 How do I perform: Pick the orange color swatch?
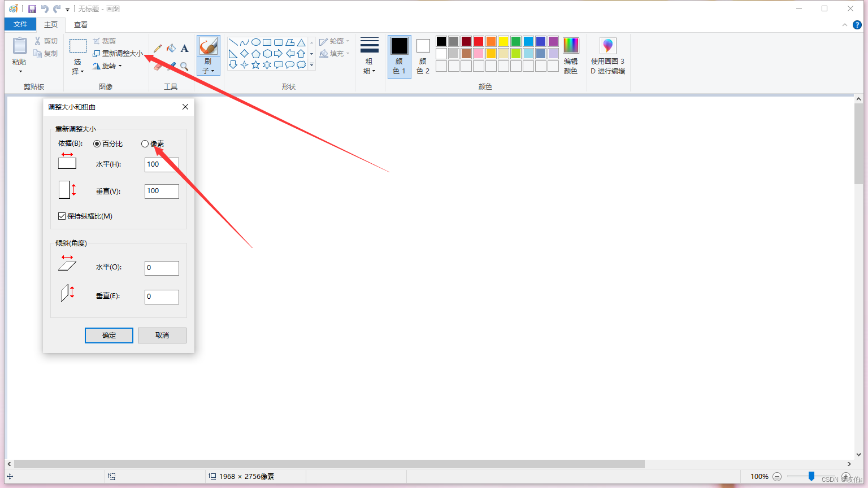[491, 41]
